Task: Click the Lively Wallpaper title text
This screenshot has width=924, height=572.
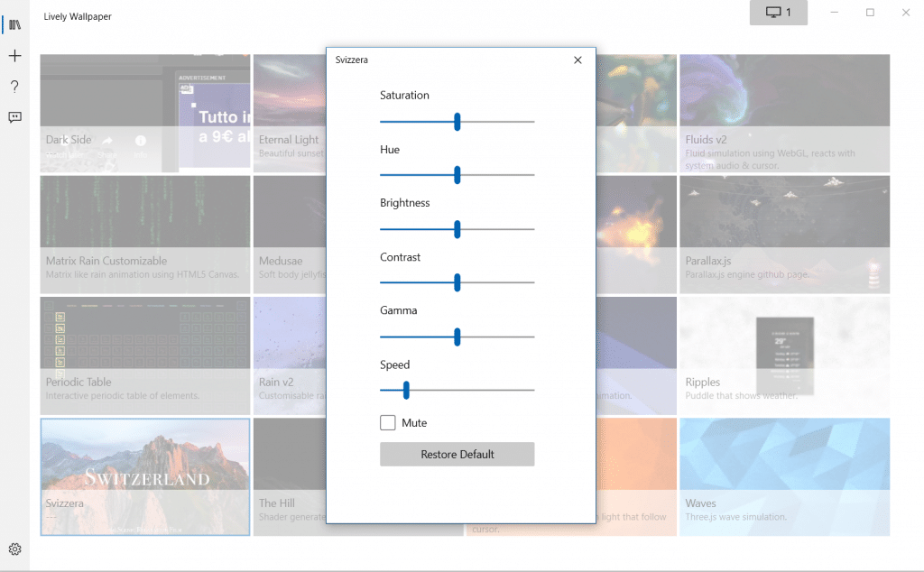Action: pos(78,16)
